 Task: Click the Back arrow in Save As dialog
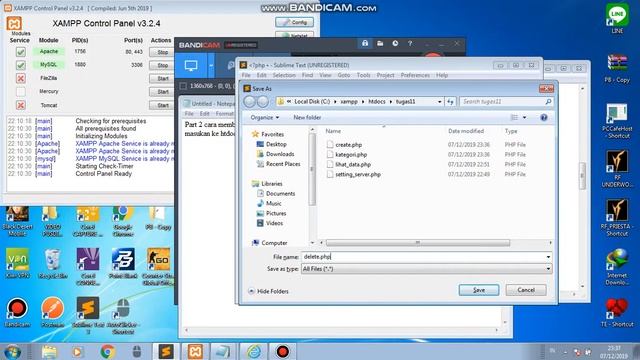click(249, 102)
